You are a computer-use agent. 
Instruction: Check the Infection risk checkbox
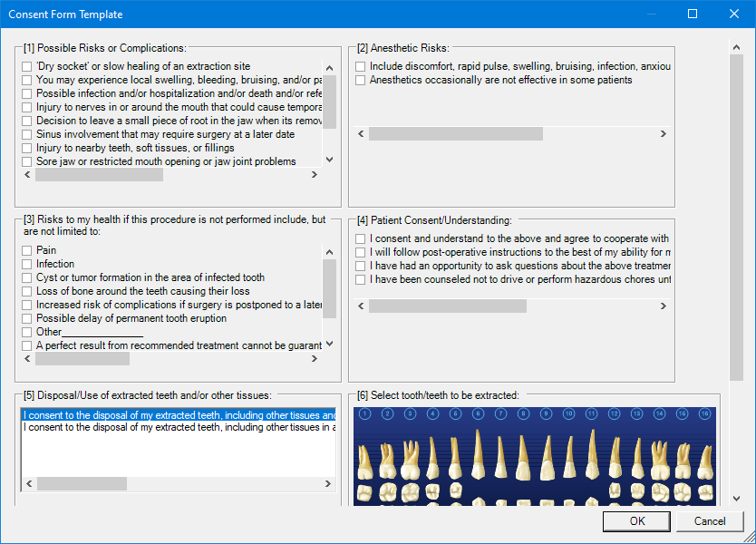(x=25, y=264)
